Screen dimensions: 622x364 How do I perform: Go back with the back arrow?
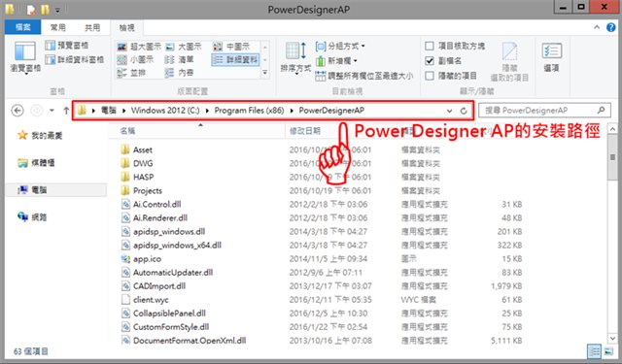click(17, 111)
